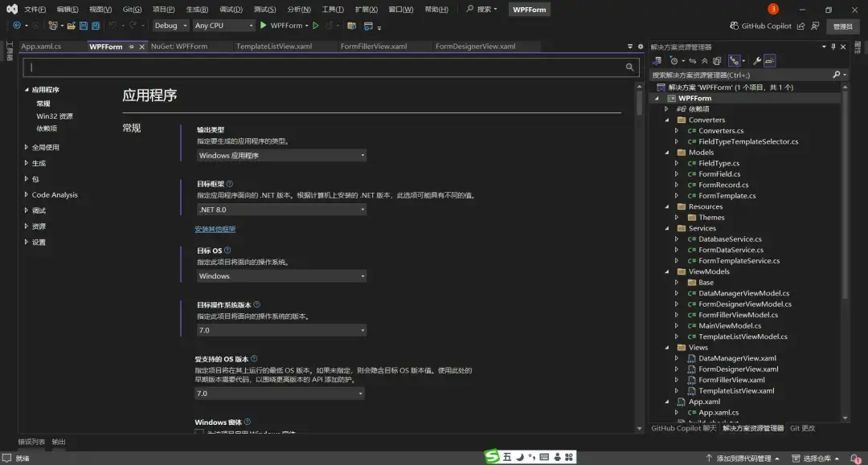The height and width of the screenshot is (465, 868).
Task: Expand the Code Analysis settings section
Action: coord(26,194)
